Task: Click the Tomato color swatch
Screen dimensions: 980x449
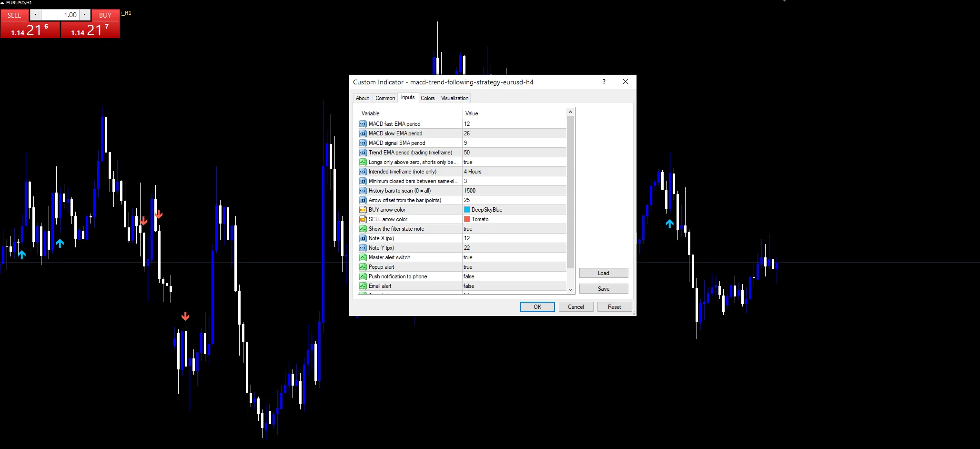Action: (467, 219)
